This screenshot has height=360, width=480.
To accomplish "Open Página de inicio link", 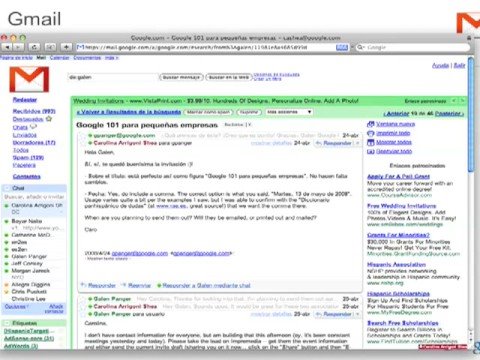I will tap(16, 58).
